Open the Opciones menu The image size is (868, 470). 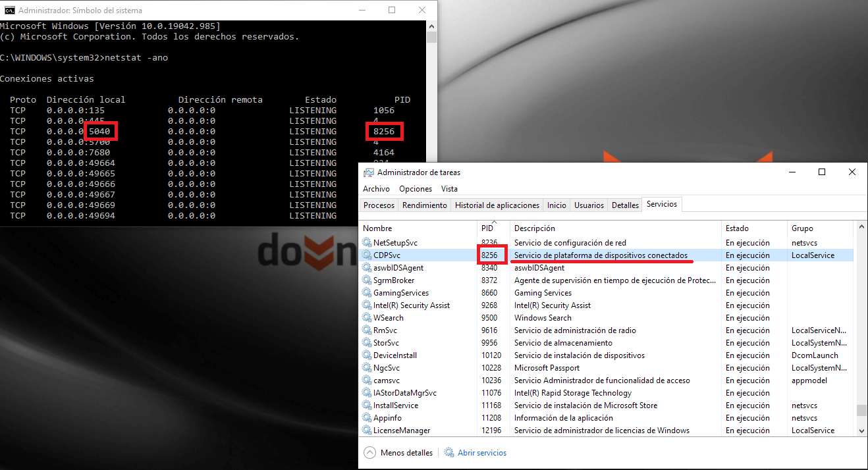point(416,189)
